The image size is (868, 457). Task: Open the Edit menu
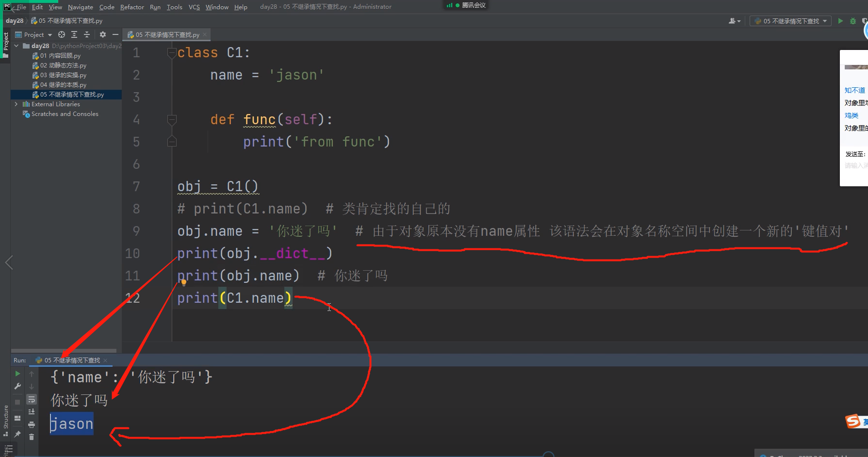click(x=37, y=7)
